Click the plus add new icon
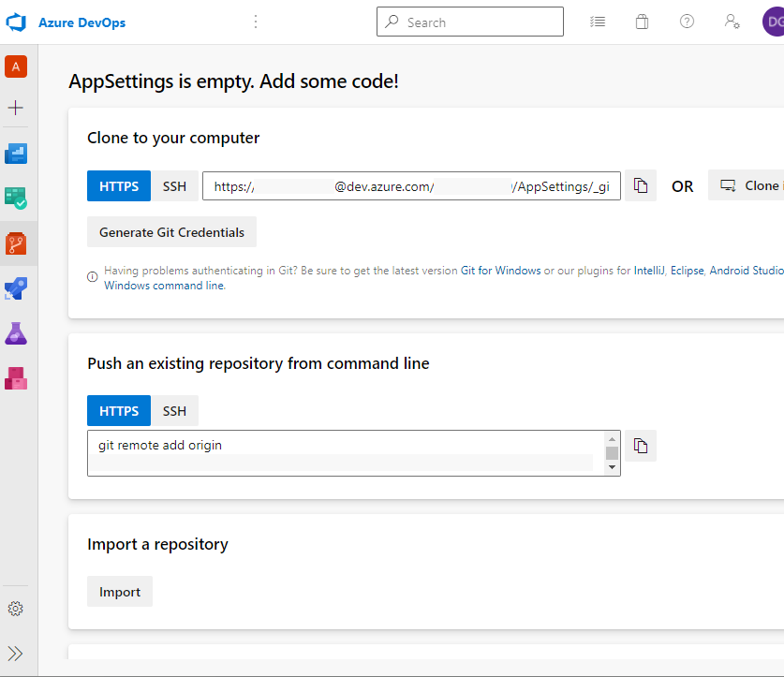784x677 pixels. [x=16, y=108]
